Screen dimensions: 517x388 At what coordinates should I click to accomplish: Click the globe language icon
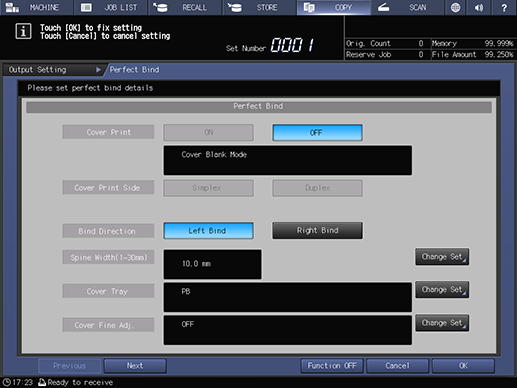coord(455,7)
